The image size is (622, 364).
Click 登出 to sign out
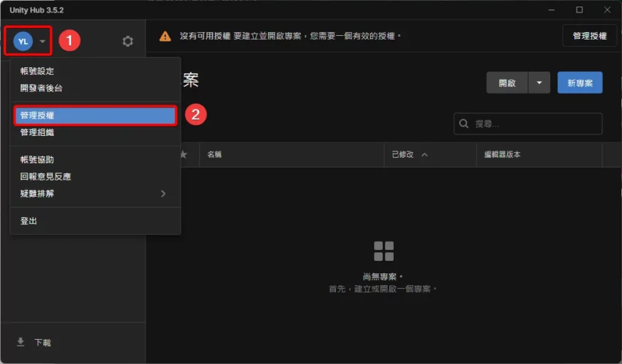[95, 221]
